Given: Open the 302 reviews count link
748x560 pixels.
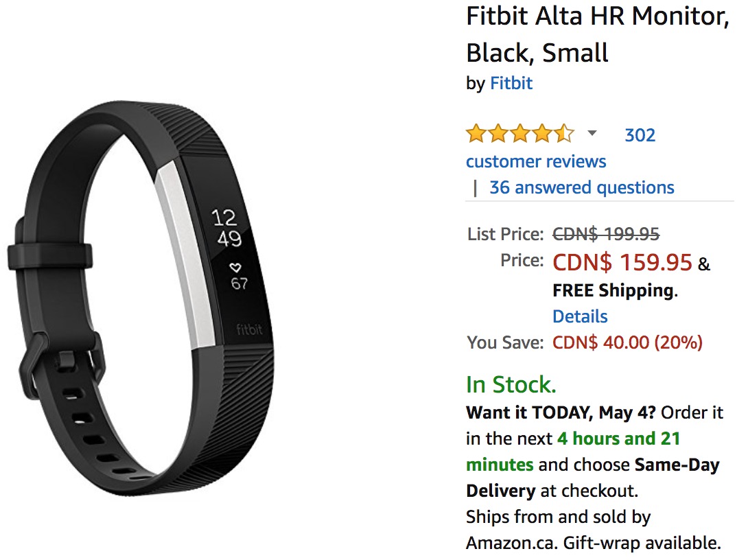Looking at the screenshot, I should tap(640, 135).
